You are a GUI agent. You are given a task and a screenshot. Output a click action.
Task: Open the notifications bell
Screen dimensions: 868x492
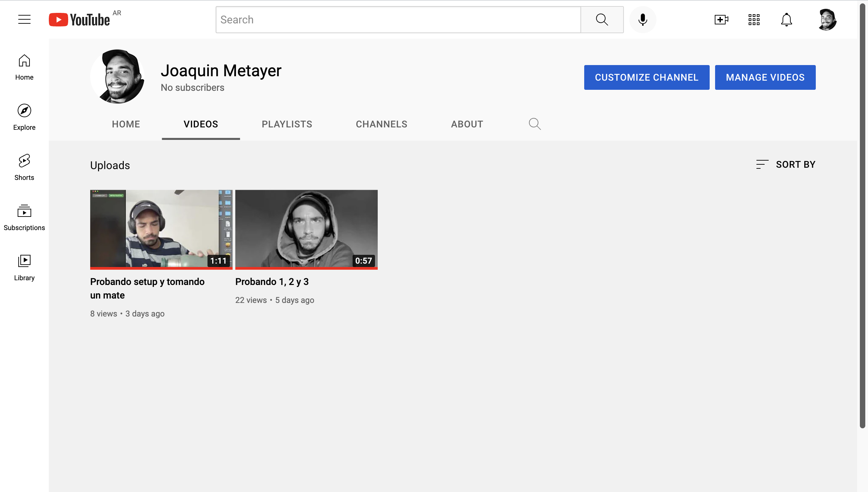786,20
